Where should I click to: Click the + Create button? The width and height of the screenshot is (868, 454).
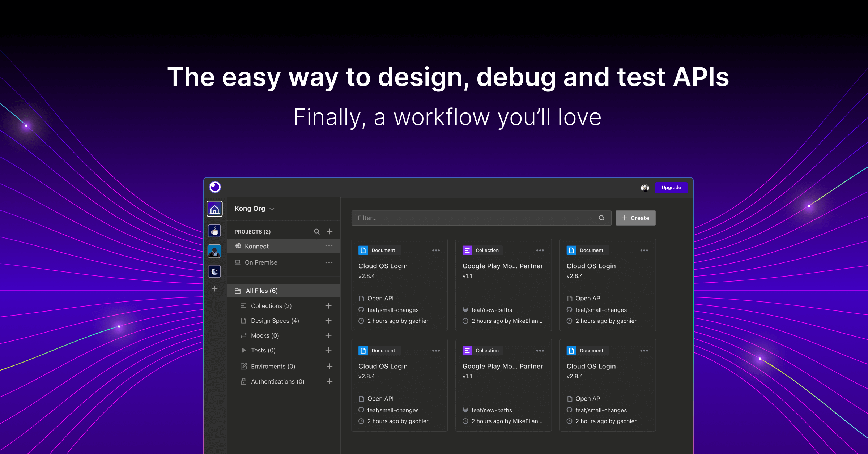tap(635, 218)
